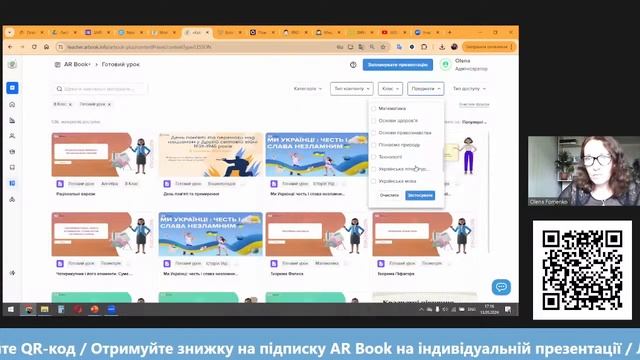Click the blue active content sidebar icon
The image size is (640, 360).
pyautogui.click(x=12, y=88)
